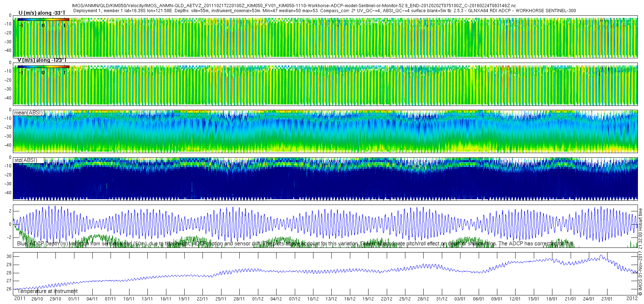This screenshot has height=304, width=644.
Task: Select the 'U (m/s) along -33°T' panel label
Action: point(42,13)
